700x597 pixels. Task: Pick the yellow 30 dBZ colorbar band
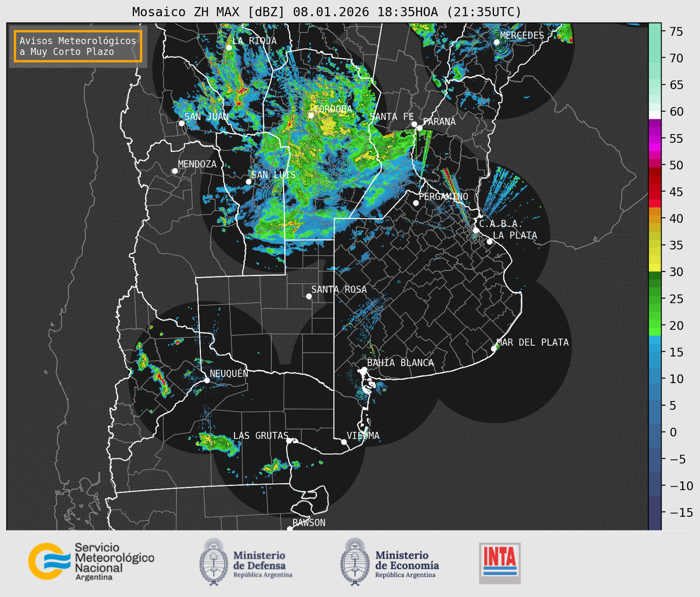[654, 268]
